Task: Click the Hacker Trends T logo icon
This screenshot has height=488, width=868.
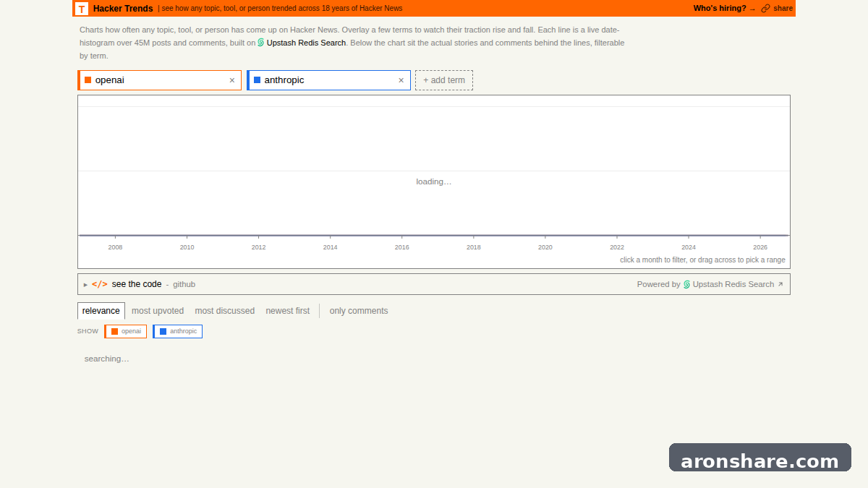Action: coord(82,9)
